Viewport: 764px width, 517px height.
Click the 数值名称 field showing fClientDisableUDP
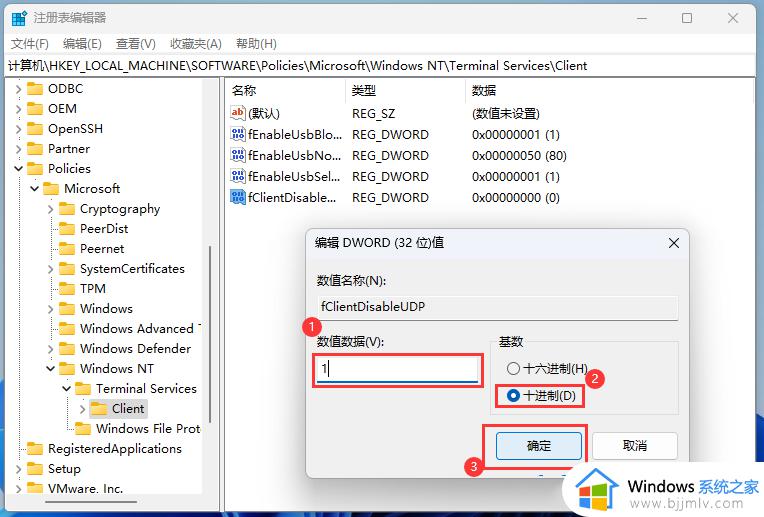click(497, 307)
